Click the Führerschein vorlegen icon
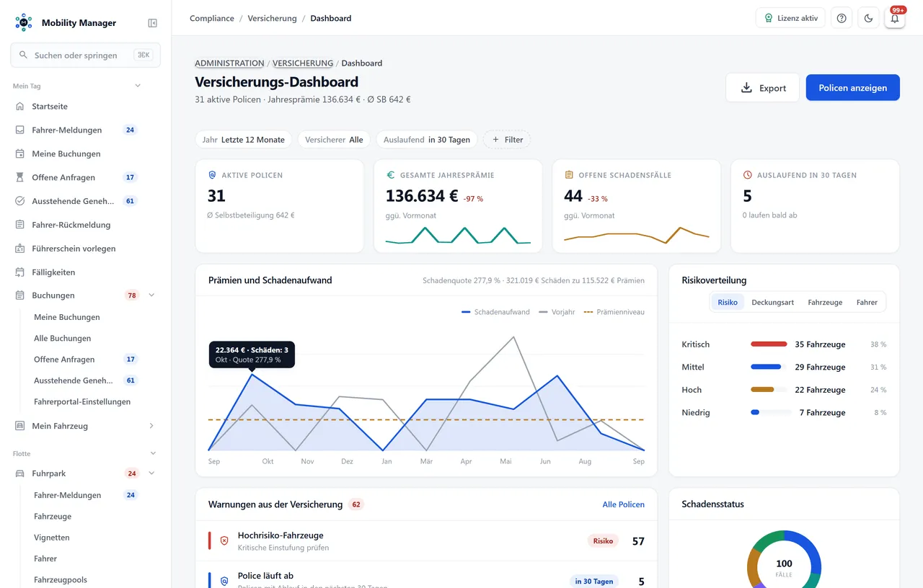 (20, 249)
